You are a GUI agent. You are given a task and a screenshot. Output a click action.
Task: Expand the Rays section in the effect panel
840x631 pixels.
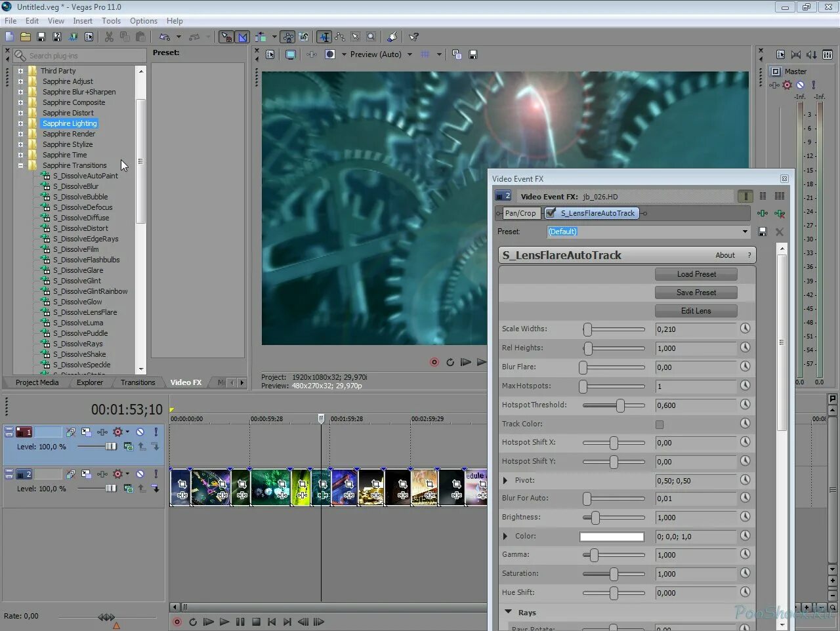(508, 612)
